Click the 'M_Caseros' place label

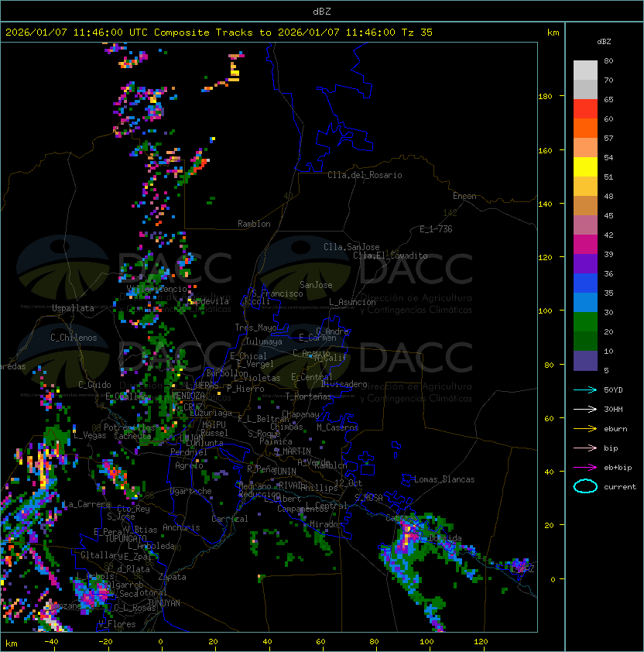click(x=337, y=427)
